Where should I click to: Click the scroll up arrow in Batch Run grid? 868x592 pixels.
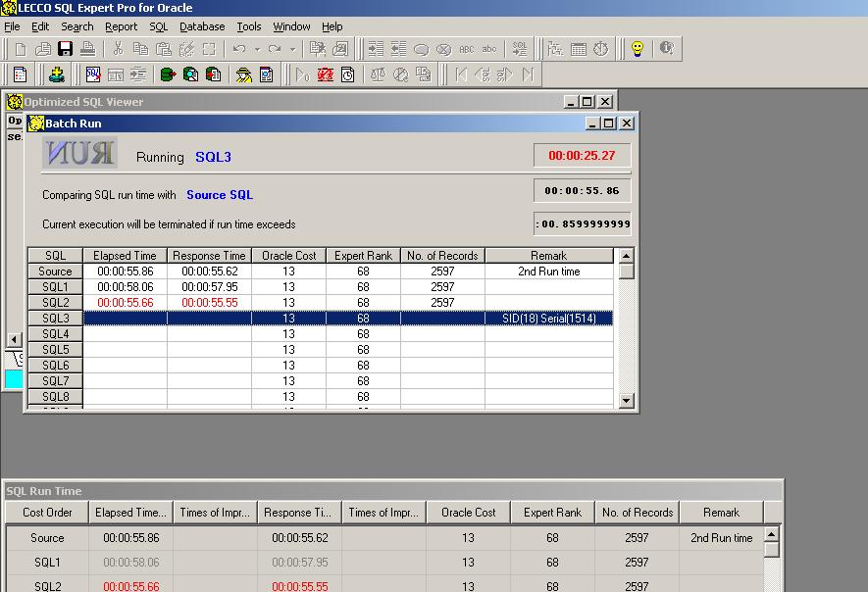[626, 256]
